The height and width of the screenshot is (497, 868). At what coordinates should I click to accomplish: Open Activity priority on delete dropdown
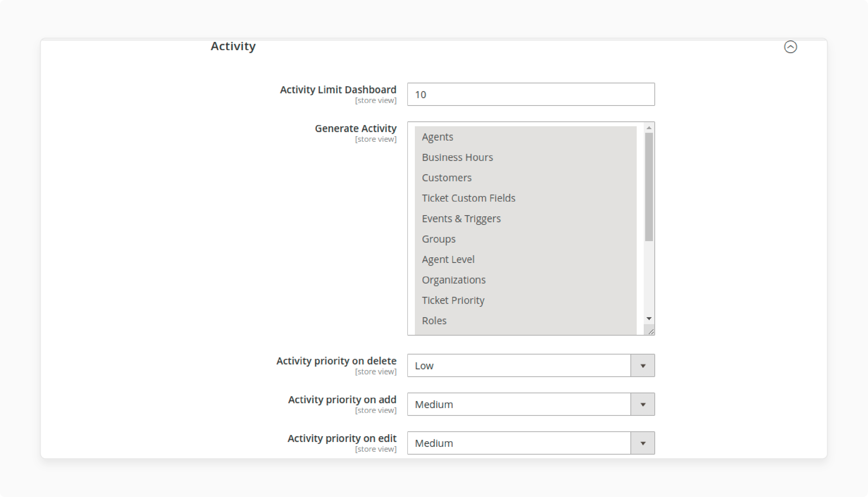click(x=531, y=365)
